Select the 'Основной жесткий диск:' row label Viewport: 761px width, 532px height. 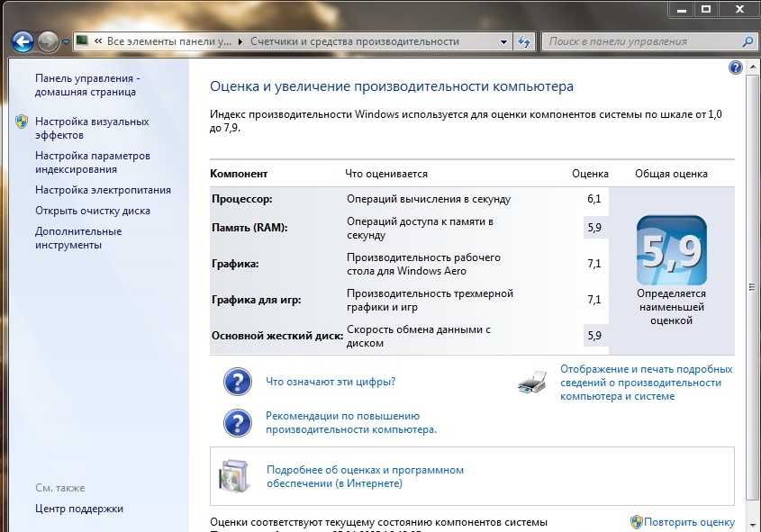277,336
